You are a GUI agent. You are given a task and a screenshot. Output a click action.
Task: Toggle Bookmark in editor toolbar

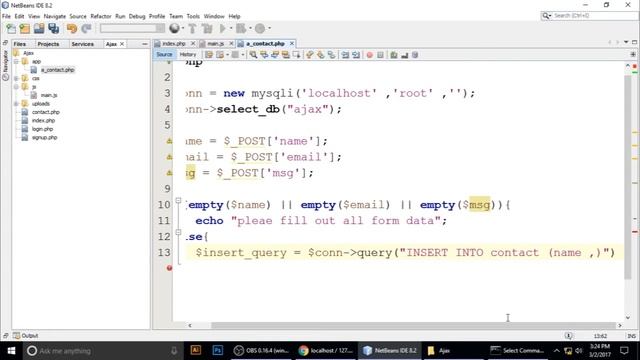pyautogui.click(x=331, y=55)
